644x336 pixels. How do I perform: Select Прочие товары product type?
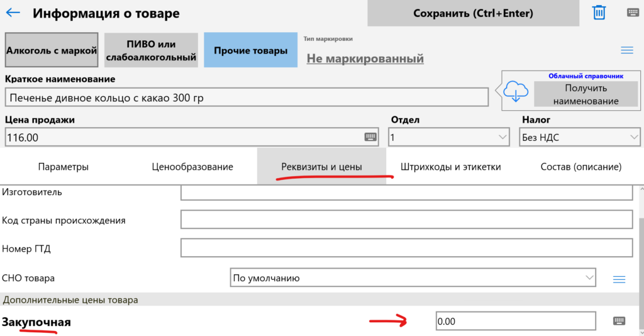click(250, 50)
